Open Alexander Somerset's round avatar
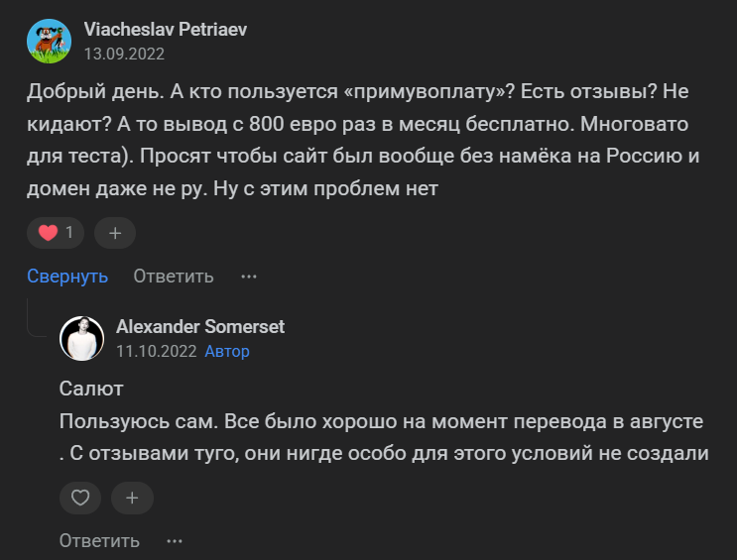This screenshot has height=560, width=737. click(x=82, y=339)
